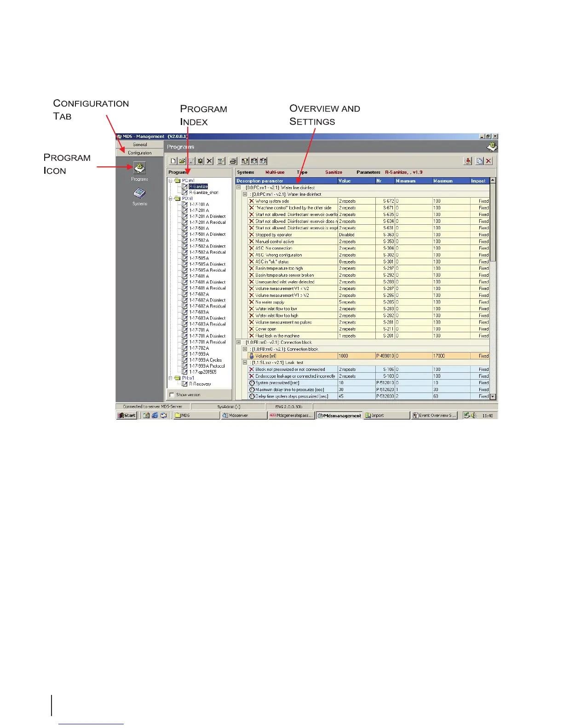Click the 'Disabled' value cell

pos(356,235)
